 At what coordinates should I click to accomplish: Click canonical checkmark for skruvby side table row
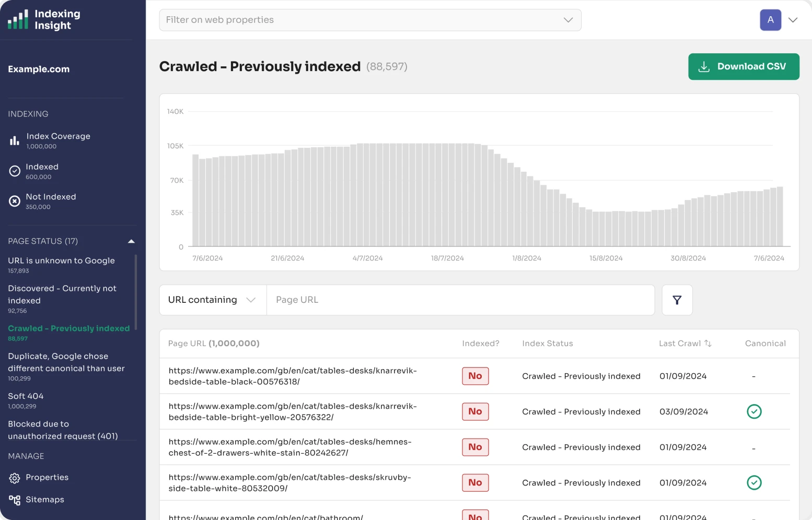click(x=754, y=483)
